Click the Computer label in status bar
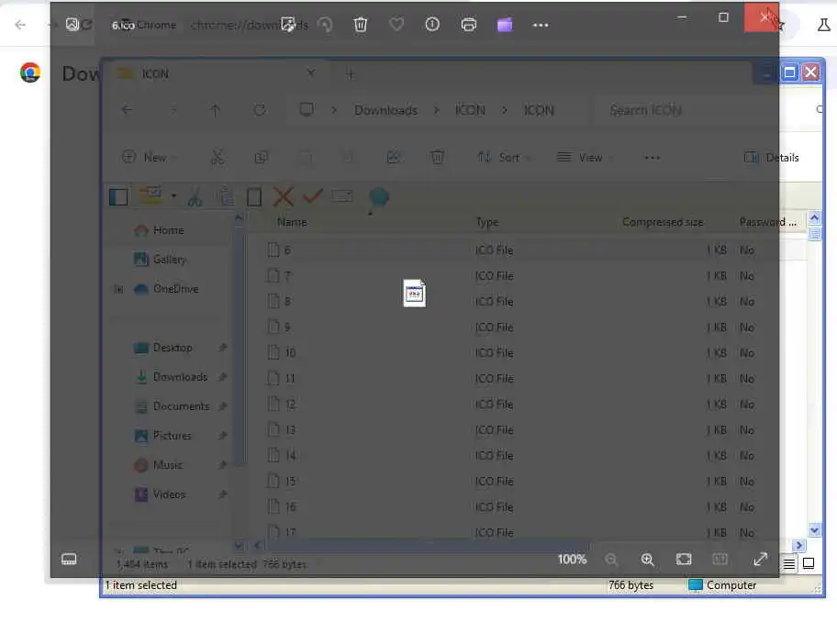Viewport: 837px width, 644px height. (x=731, y=585)
